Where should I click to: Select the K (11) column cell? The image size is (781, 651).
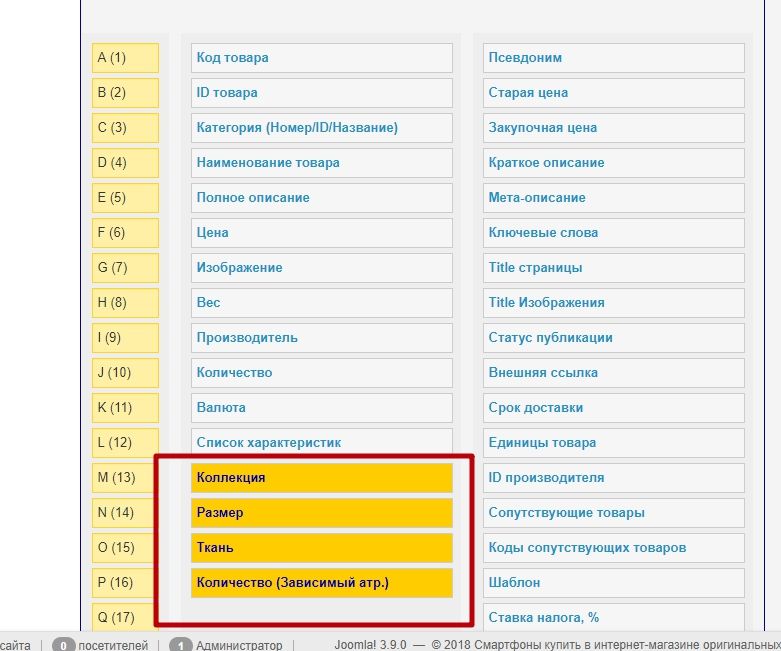point(125,408)
